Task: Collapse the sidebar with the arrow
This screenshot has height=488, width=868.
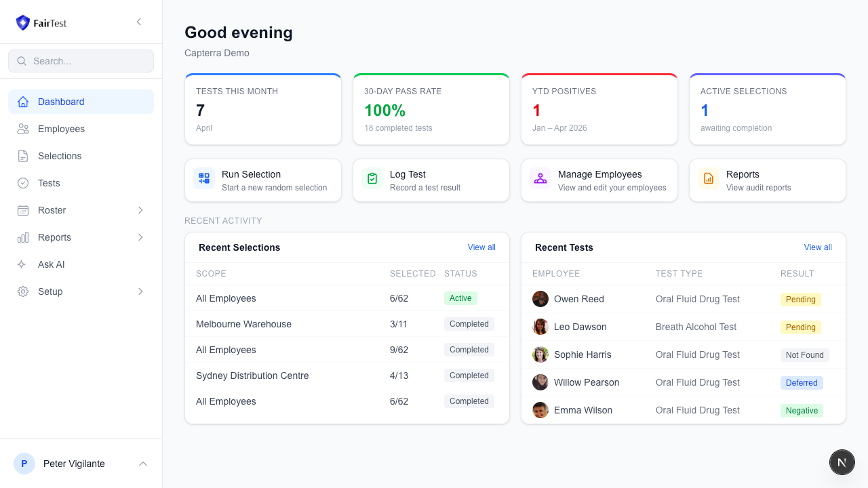Action: (139, 22)
